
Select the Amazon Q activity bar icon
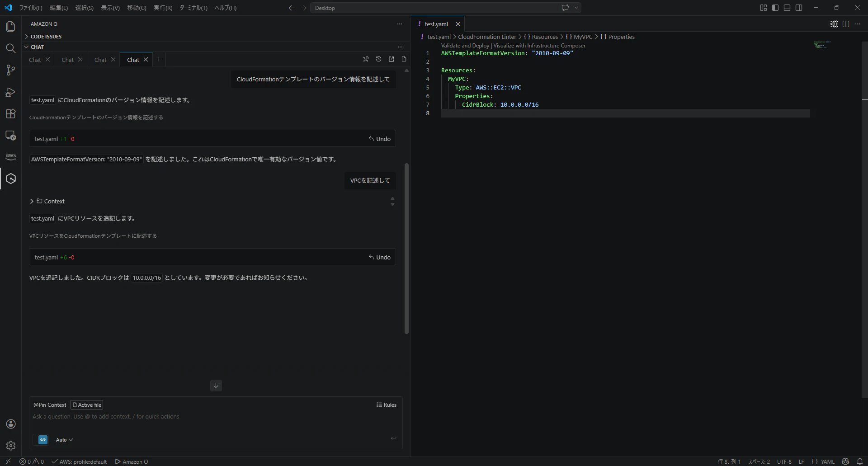pos(11,179)
